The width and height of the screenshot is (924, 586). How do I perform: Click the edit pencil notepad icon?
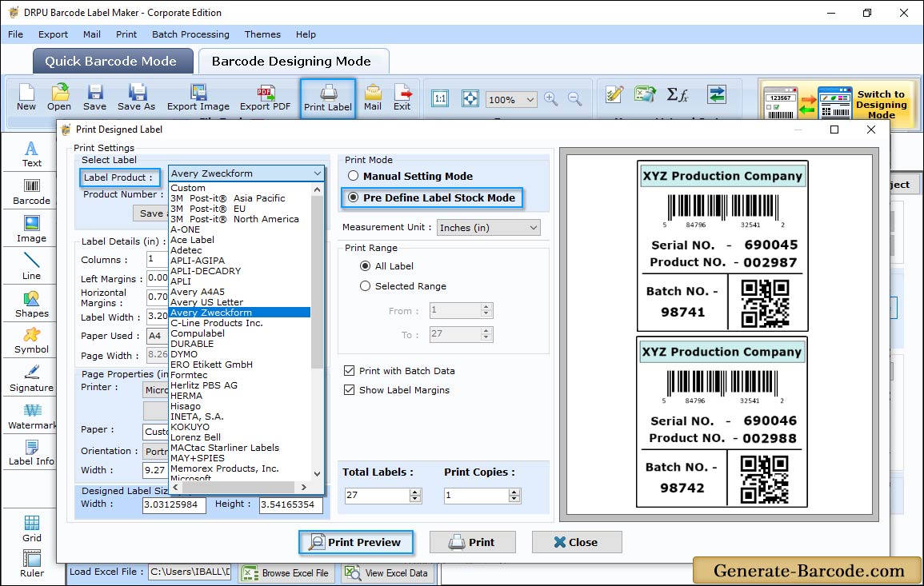pyautogui.click(x=614, y=94)
